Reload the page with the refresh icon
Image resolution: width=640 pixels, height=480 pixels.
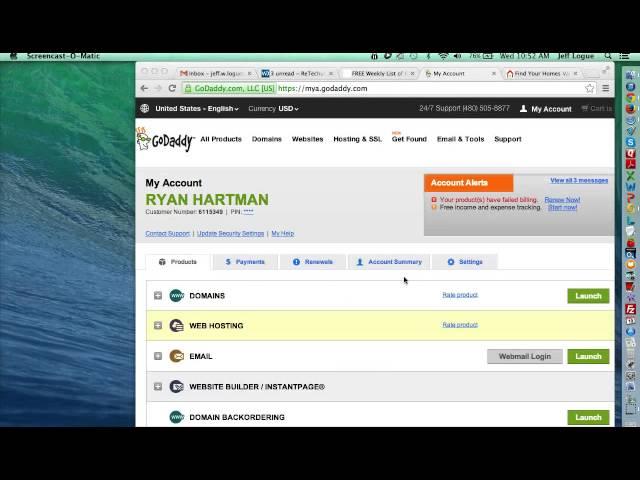click(x=172, y=88)
